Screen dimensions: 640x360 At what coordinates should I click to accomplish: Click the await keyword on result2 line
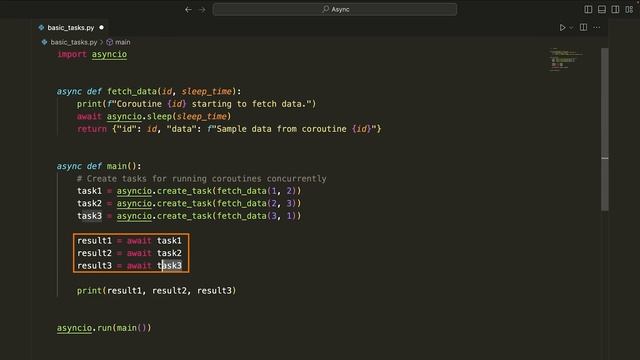[x=139, y=253]
